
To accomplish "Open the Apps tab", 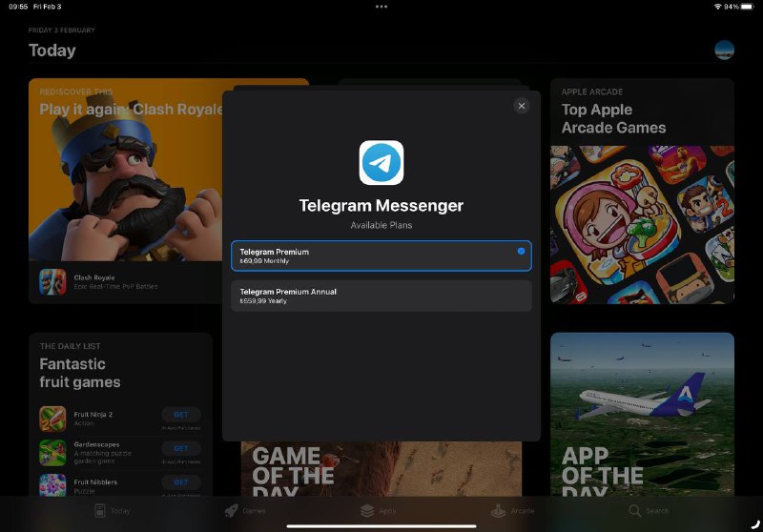I will tap(378, 511).
